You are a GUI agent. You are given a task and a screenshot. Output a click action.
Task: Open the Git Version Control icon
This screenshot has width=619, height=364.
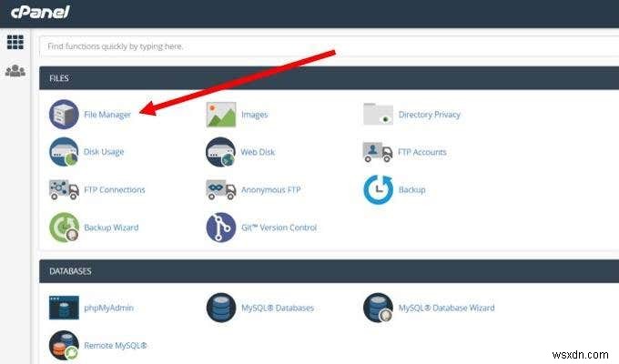221,227
